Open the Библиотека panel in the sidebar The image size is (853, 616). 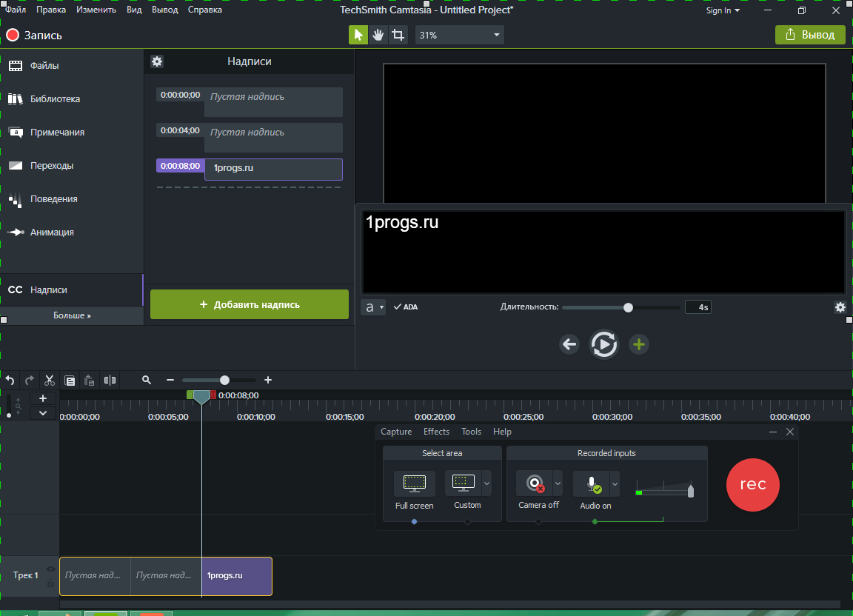44,98
